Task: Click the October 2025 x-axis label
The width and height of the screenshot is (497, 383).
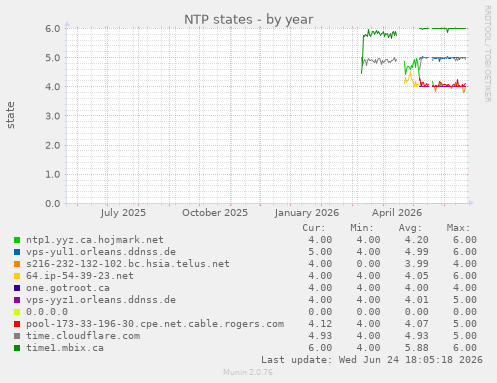Action: [x=215, y=213]
